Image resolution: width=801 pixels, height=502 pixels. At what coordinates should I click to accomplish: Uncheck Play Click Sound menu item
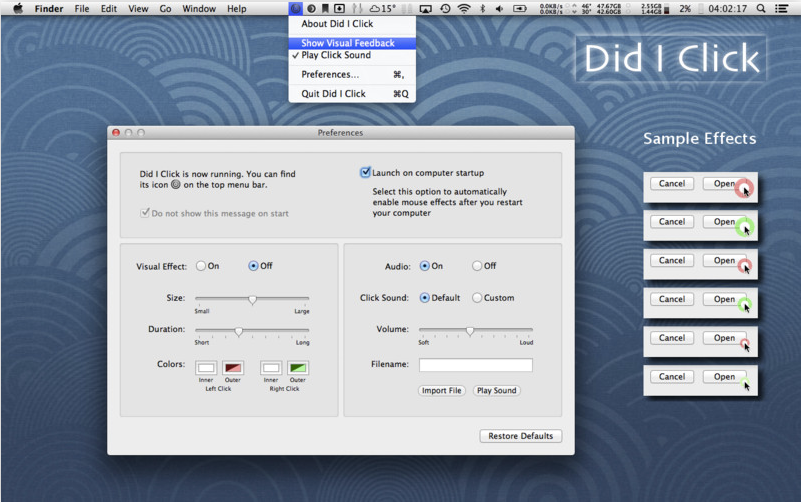coord(352,55)
